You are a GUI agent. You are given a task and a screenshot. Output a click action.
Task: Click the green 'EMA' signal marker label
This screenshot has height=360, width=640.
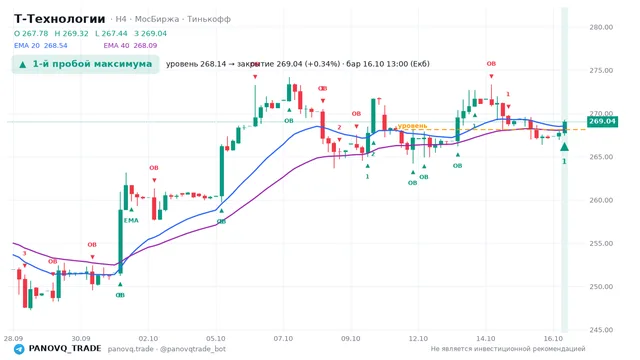point(131,220)
